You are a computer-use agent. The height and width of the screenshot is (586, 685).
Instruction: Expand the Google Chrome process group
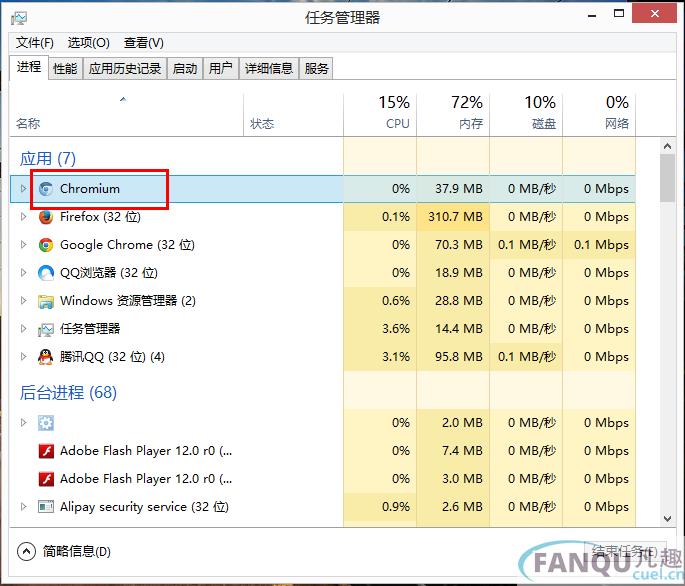24,244
